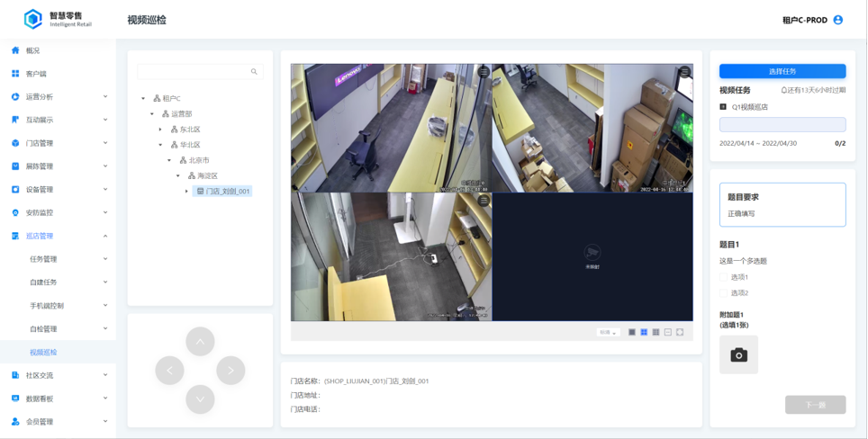Click the 互动展示 flag icon

pos(15,120)
